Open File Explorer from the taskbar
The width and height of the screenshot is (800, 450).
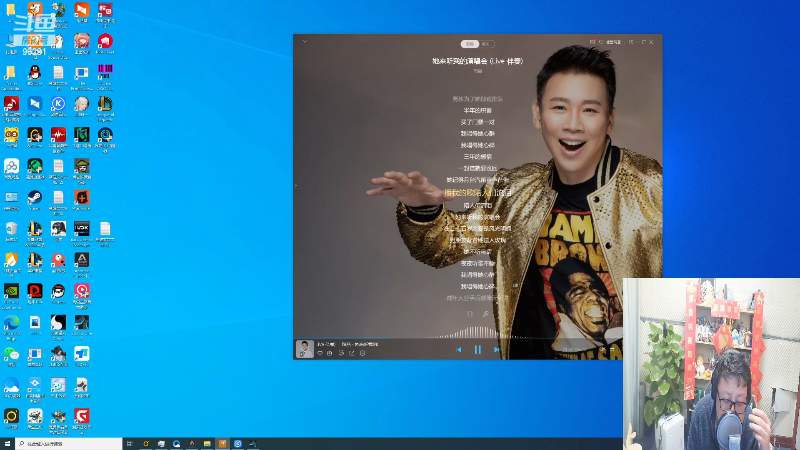(207, 444)
